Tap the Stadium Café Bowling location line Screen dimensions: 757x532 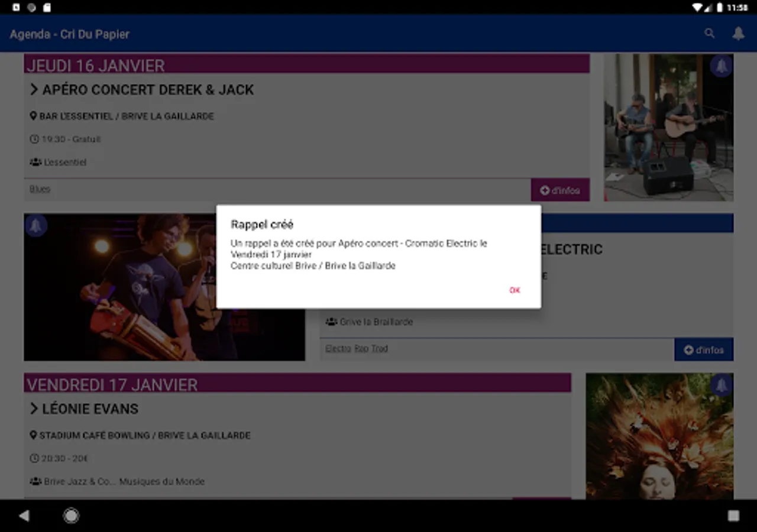tap(140, 436)
